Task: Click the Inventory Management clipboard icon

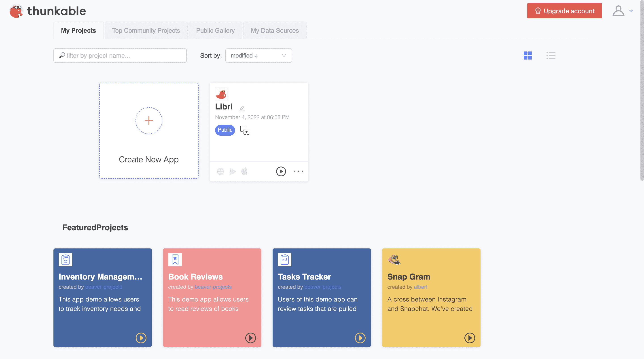Action: click(x=65, y=259)
